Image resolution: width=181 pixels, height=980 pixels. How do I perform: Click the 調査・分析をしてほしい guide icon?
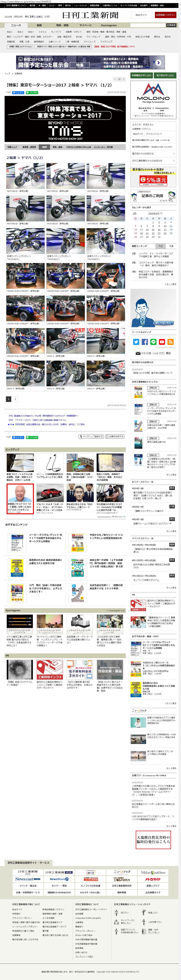click(x=144, y=931)
